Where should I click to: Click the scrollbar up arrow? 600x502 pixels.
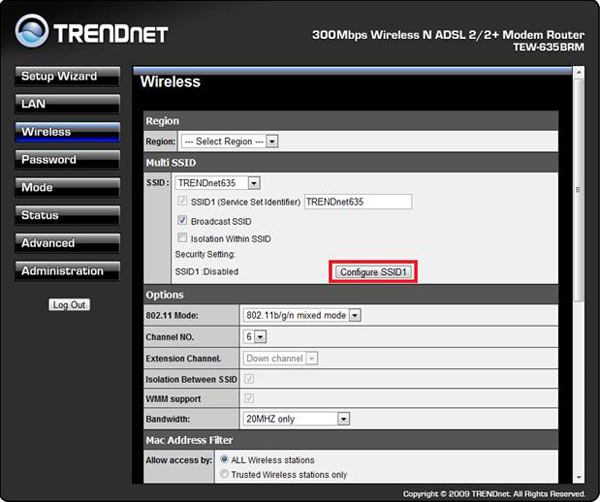579,72
